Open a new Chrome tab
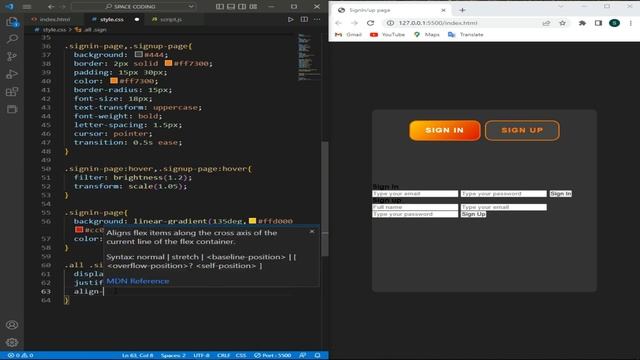 [x=462, y=10]
